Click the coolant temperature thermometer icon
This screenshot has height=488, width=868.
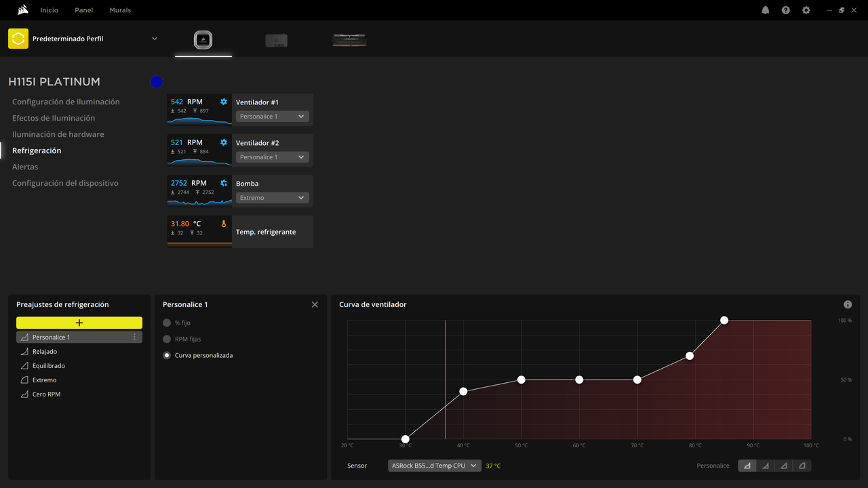224,224
